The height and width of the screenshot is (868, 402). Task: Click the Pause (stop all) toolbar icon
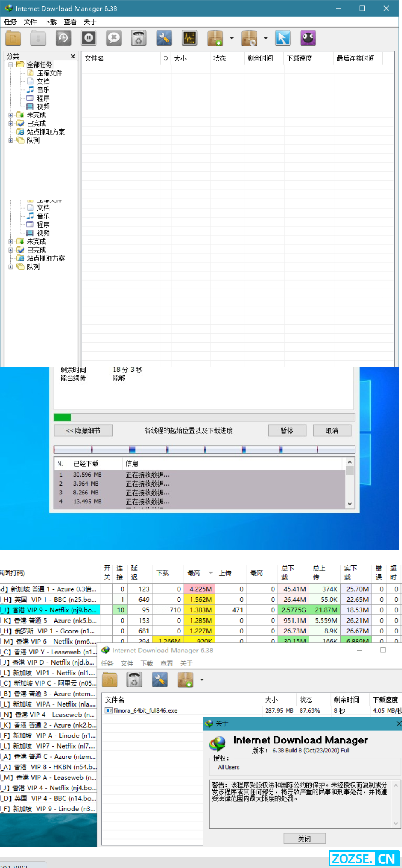pos(89,38)
